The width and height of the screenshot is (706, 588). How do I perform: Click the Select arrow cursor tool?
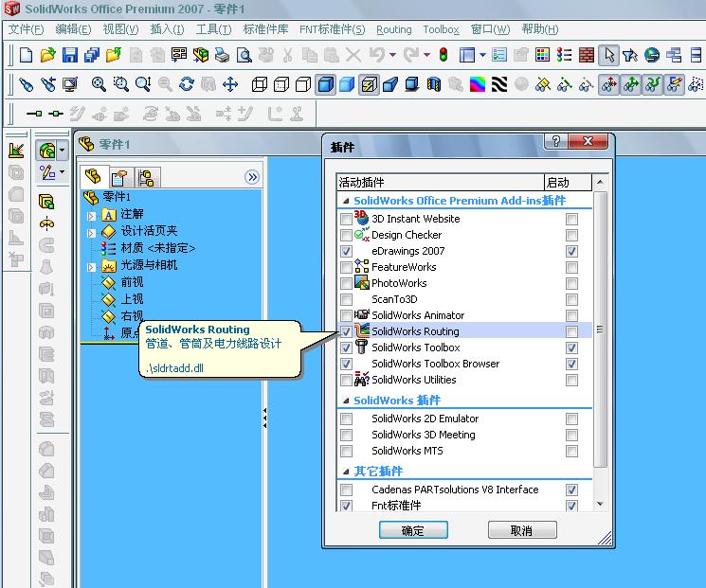[608, 55]
